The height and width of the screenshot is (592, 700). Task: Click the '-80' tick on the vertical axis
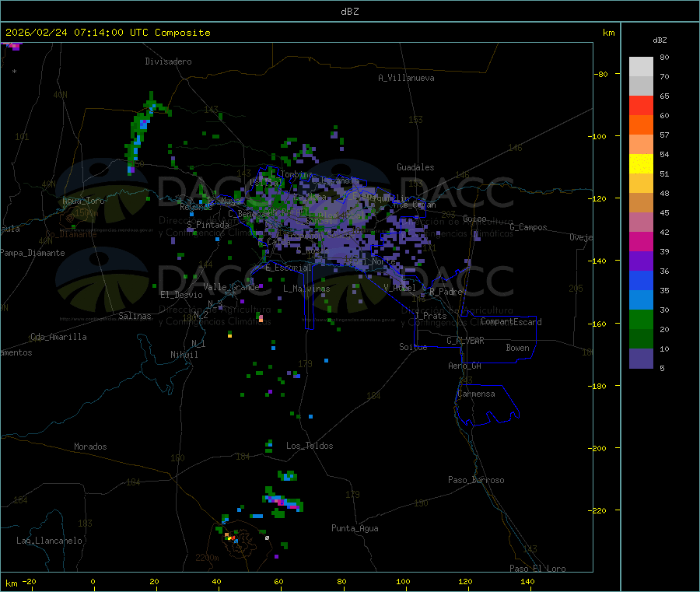click(600, 74)
